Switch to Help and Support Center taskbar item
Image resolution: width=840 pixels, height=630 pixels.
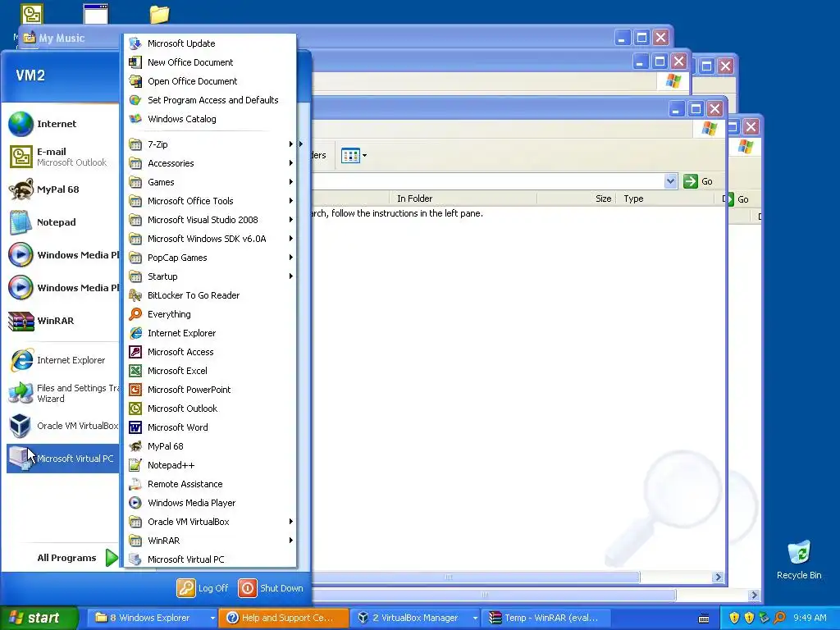tap(285, 618)
